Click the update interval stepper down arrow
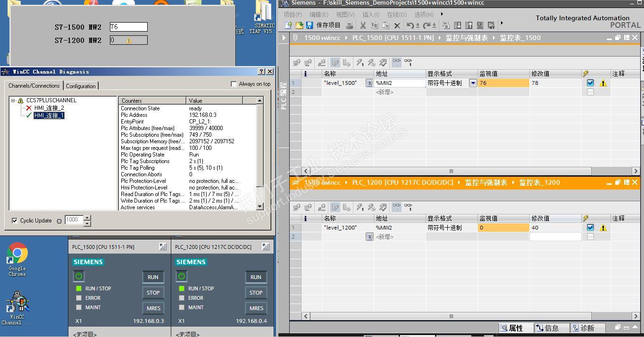Screen dimensions: 644x337 [x=87, y=223]
